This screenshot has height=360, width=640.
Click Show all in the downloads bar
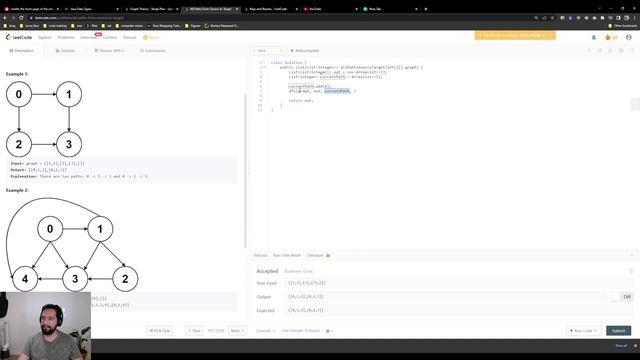[x=621, y=346]
